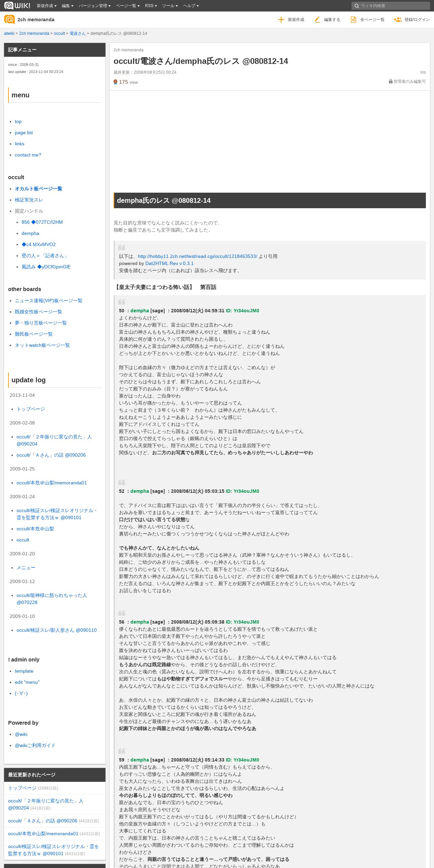Viewport: 434px width, 868px height.
Task: Open the links item in the sidebar menu
Action: pyautogui.click(x=20, y=144)
